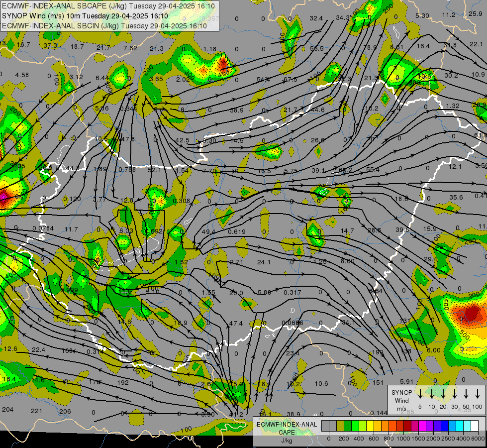Click the 'SYNOP Wind m/s' legend label
Image resolution: width=487 pixels, height=448 pixels.
[x=401, y=400]
